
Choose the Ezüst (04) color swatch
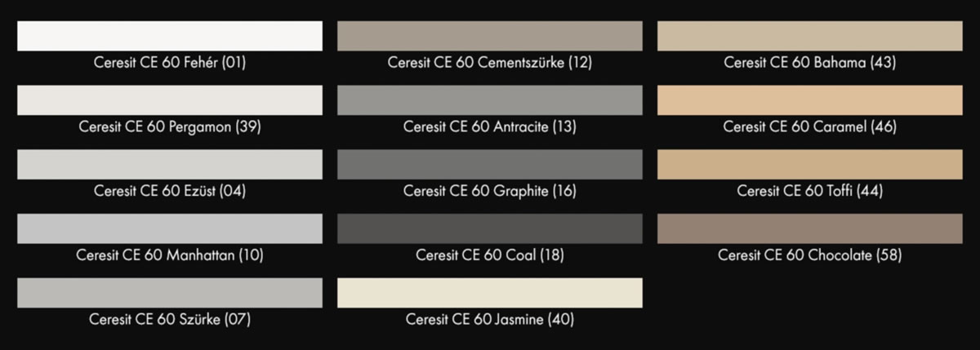point(170,165)
